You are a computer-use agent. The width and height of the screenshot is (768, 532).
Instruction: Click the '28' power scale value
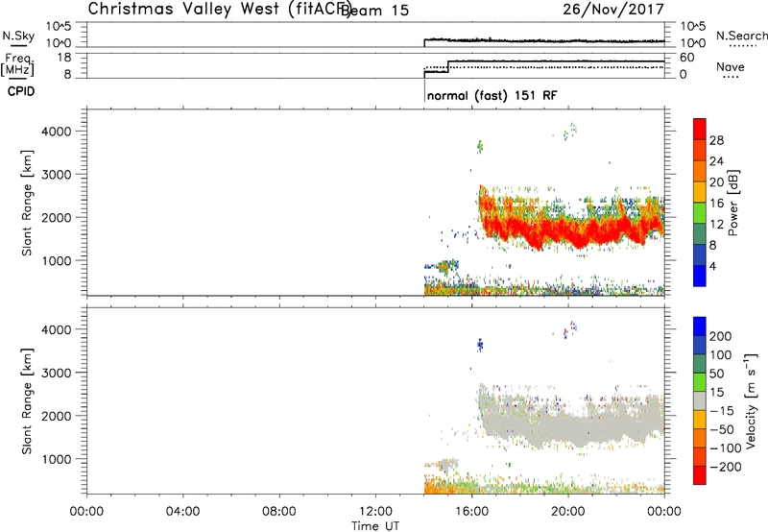[x=716, y=140]
